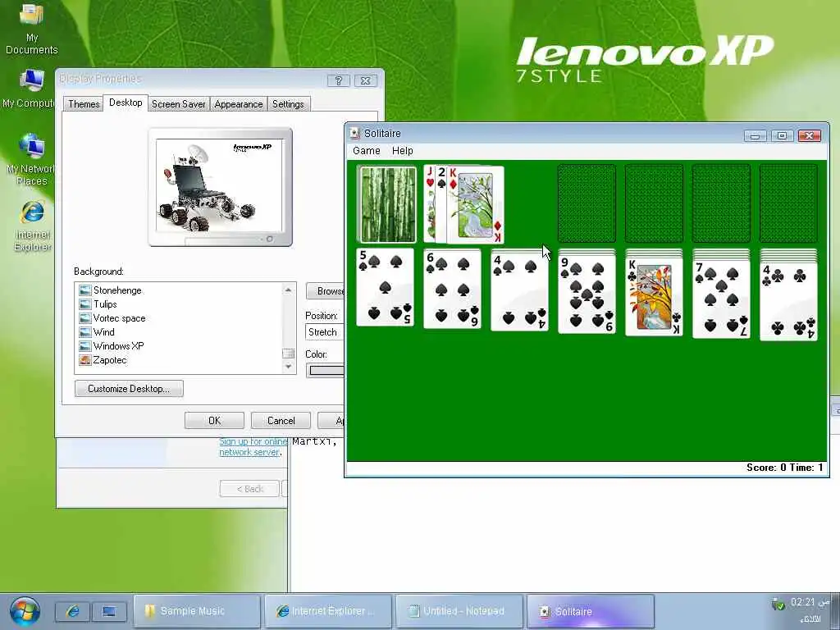Click the first empty foundation slot

[x=587, y=203]
